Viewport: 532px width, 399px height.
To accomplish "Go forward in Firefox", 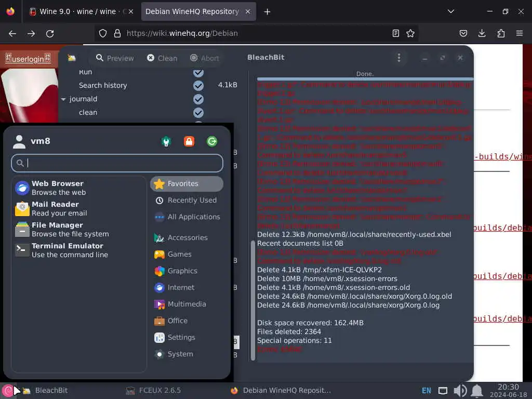I will tap(31, 34).
